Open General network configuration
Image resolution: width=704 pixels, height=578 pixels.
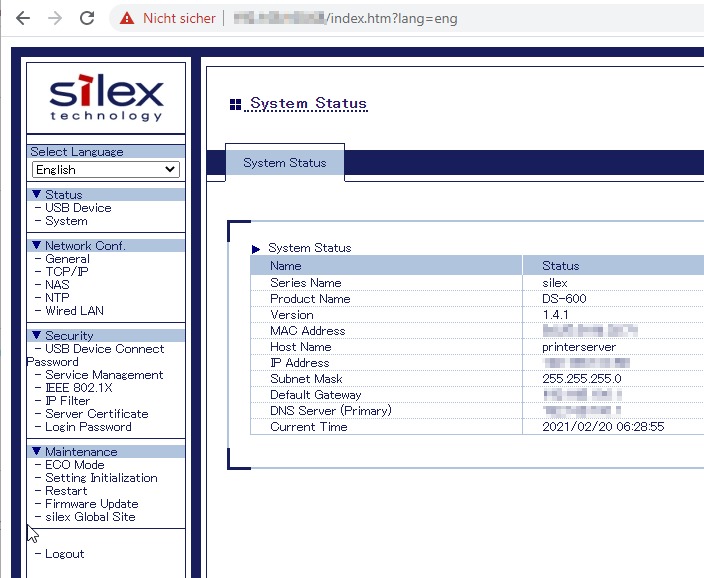tap(67, 259)
